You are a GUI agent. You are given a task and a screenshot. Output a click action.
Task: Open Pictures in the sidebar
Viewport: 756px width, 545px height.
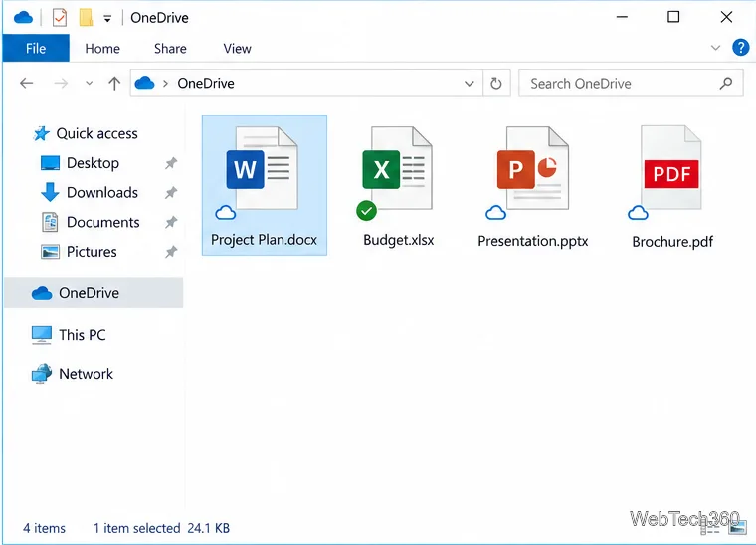[x=79, y=251]
